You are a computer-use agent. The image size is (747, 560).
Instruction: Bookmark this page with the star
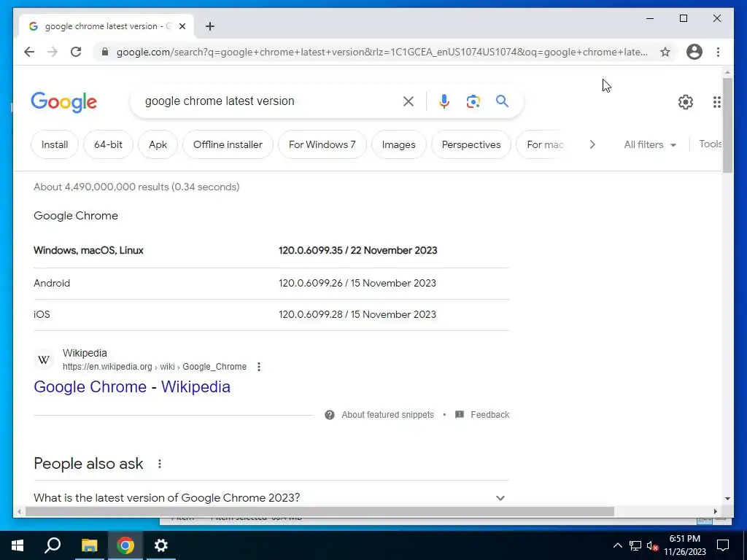point(665,52)
